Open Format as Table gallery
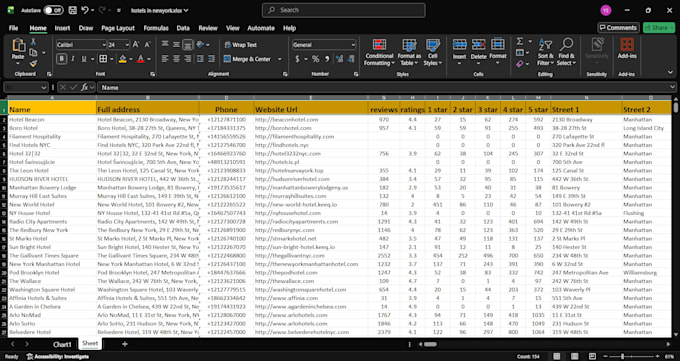 coord(409,52)
